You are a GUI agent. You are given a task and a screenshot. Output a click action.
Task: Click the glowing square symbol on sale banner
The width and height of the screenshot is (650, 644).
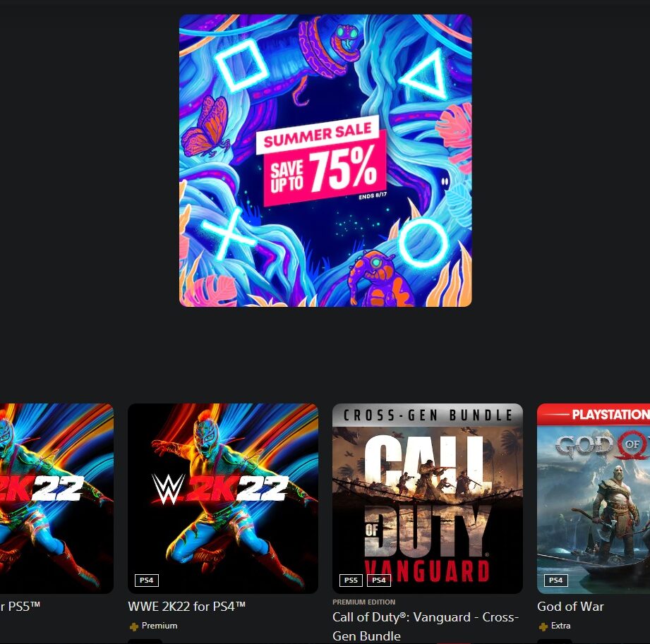pyautogui.click(x=241, y=65)
